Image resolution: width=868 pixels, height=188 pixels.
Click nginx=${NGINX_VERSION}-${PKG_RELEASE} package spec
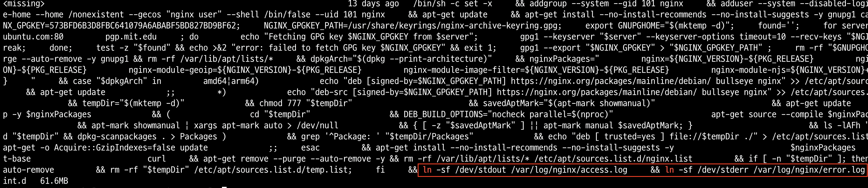[727, 59]
